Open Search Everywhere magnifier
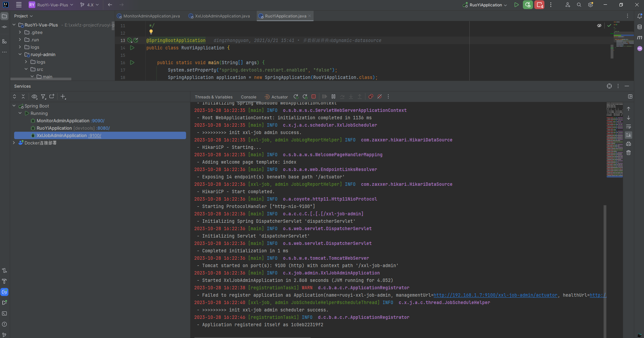Image resolution: width=644 pixels, height=338 pixels. [579, 5]
